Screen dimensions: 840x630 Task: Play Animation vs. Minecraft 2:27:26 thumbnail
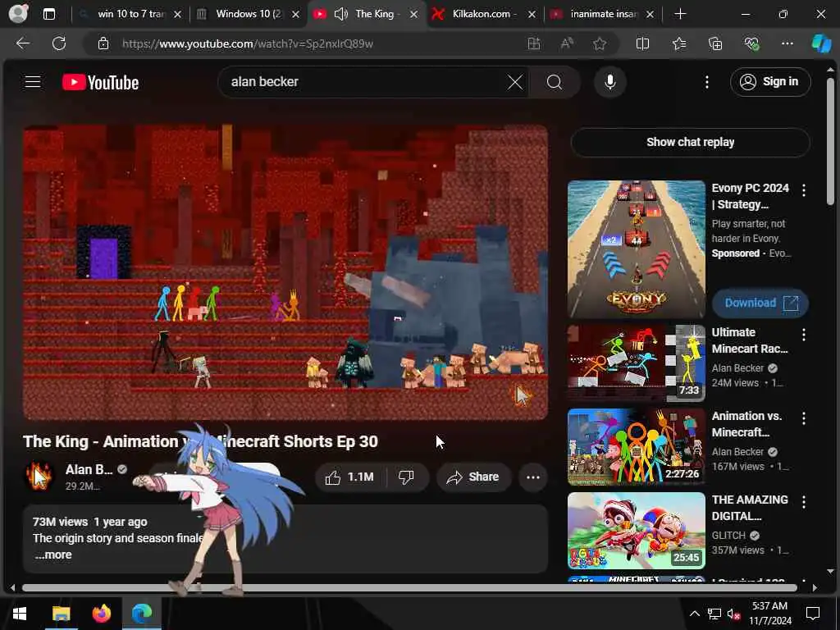click(x=636, y=447)
